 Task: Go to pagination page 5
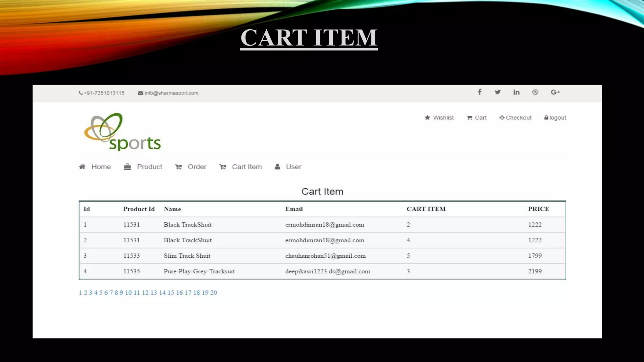pyautogui.click(x=101, y=293)
